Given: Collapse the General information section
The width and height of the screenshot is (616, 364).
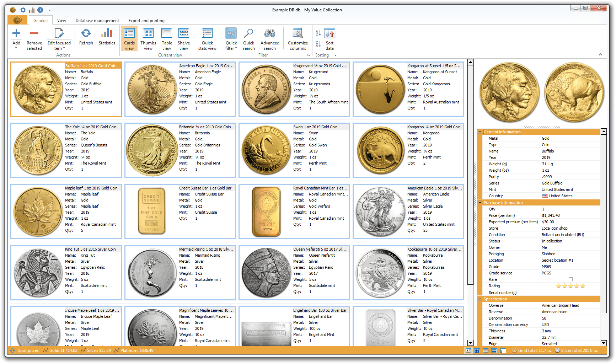Looking at the screenshot, I should 480,132.
